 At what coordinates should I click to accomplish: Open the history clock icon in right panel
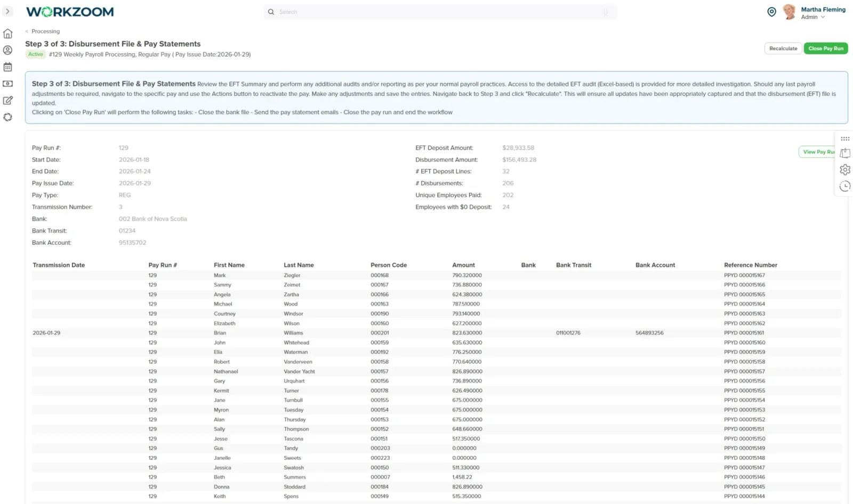[x=845, y=186]
